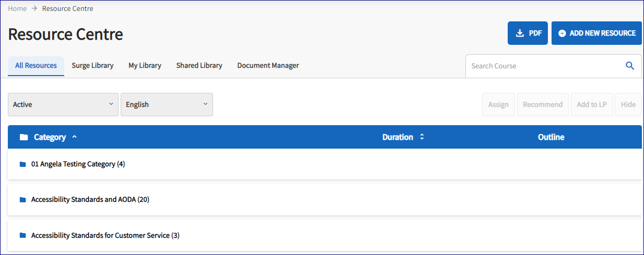The height and width of the screenshot is (255, 644).
Task: Click the search magnifier icon
Action: (630, 66)
